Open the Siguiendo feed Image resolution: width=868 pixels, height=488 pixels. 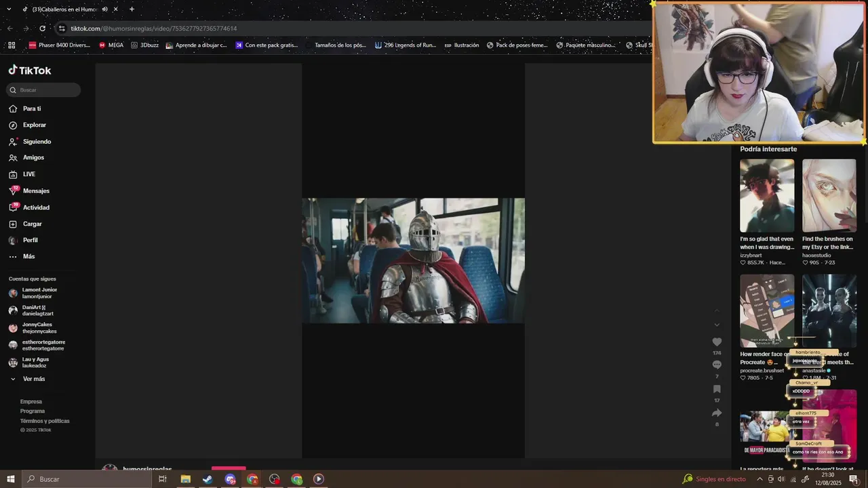tap(30, 142)
